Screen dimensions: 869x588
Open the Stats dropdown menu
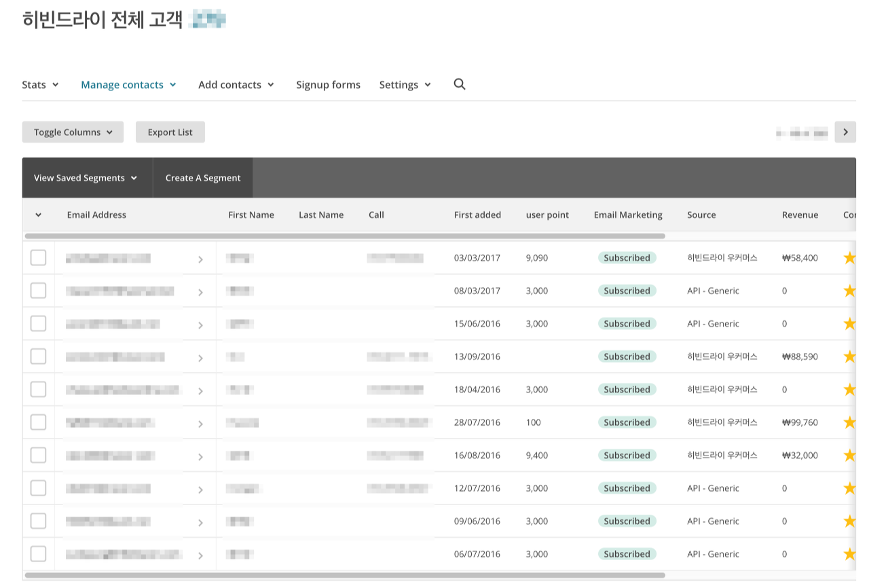pos(40,85)
